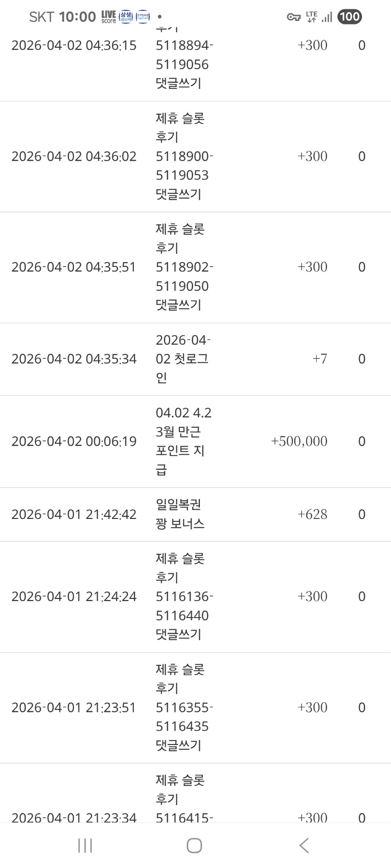Image resolution: width=391 pixels, height=868 pixels.
Task: Tap the +500,000 points amount
Action: pyautogui.click(x=299, y=441)
